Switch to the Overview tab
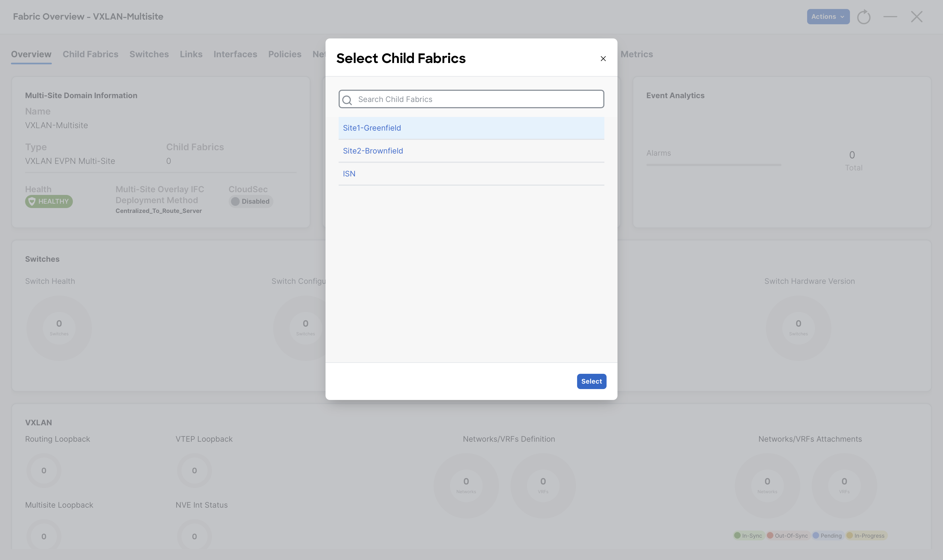The image size is (943, 560). pyautogui.click(x=31, y=54)
